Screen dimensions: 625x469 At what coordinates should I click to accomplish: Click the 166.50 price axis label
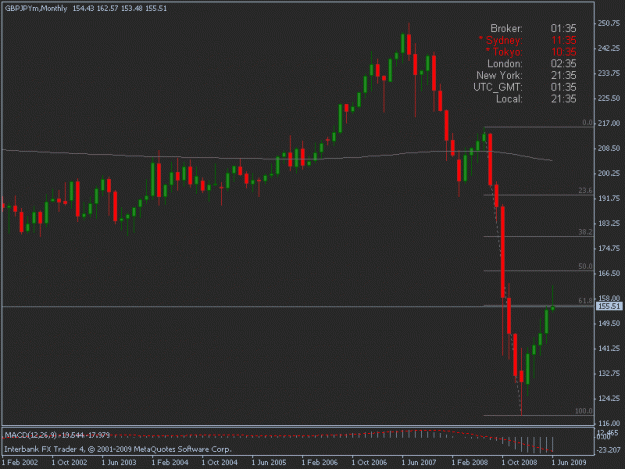click(x=609, y=273)
